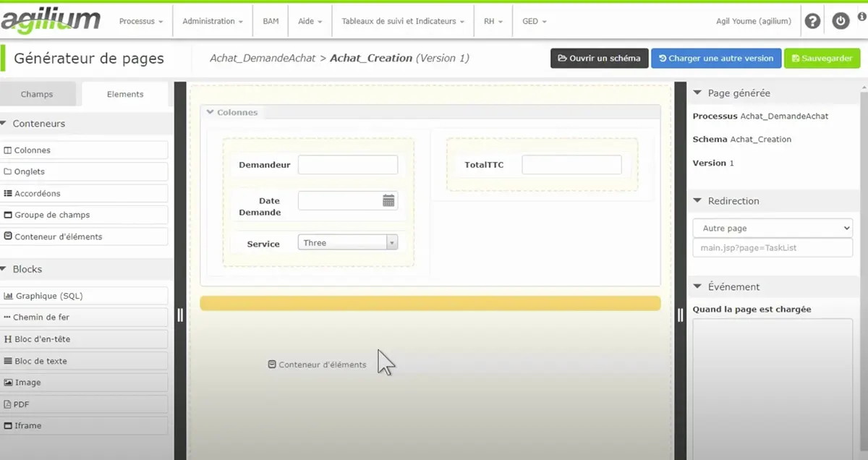Screen dimensions: 868x460
Task: Select the PDF block element
Action: point(84,404)
